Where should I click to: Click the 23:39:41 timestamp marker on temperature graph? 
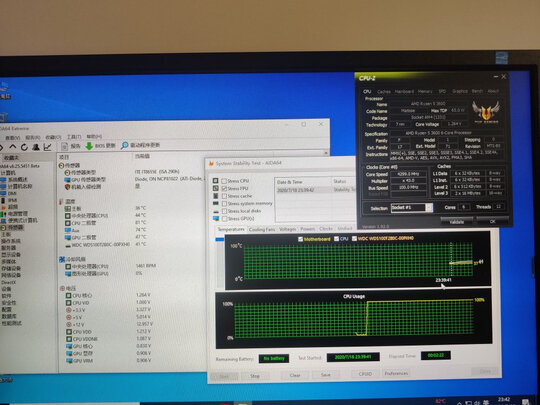coord(443,280)
